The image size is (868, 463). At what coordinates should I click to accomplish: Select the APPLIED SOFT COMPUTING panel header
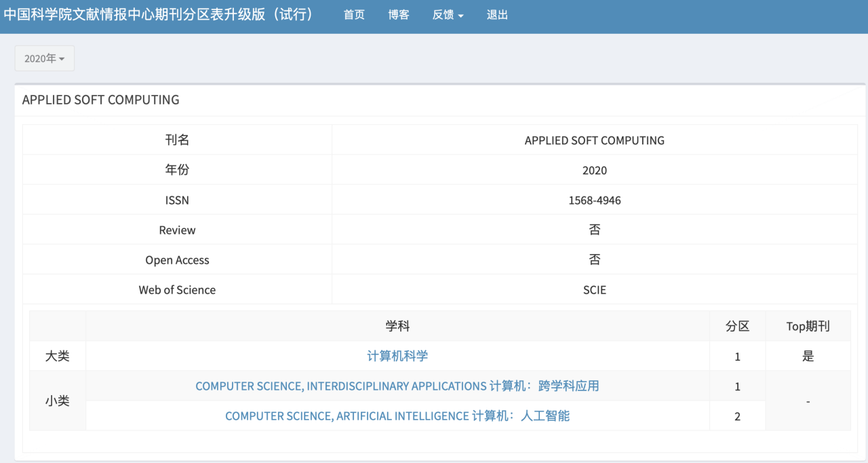click(100, 100)
